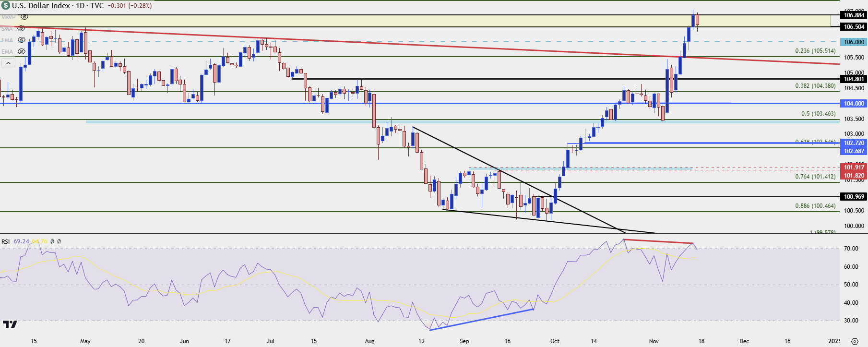Click the green S symbol logo
The height and width of the screenshot is (347, 868).
6,6
